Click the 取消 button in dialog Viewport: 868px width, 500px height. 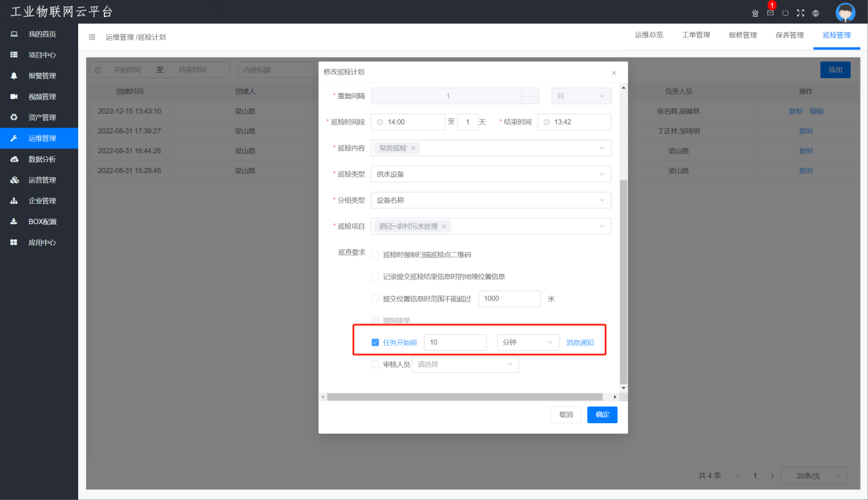point(565,415)
